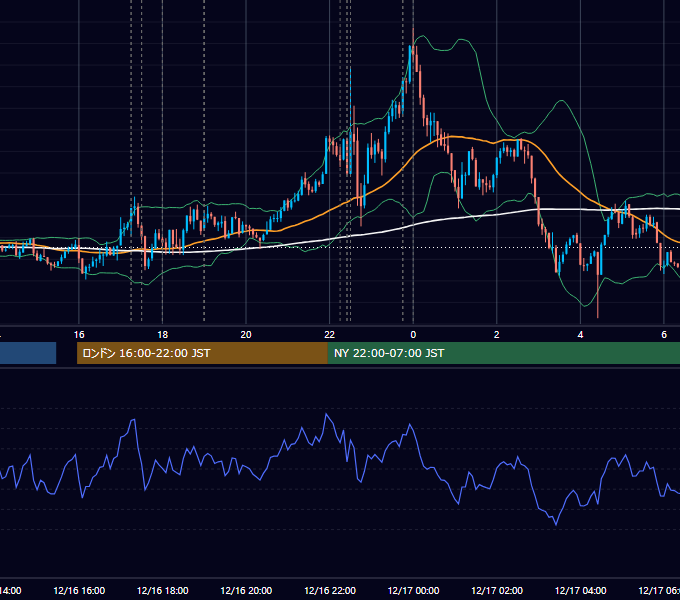Click the hour label 4 on upper axis
Viewport: 680px width, 600px height.
click(x=580, y=335)
